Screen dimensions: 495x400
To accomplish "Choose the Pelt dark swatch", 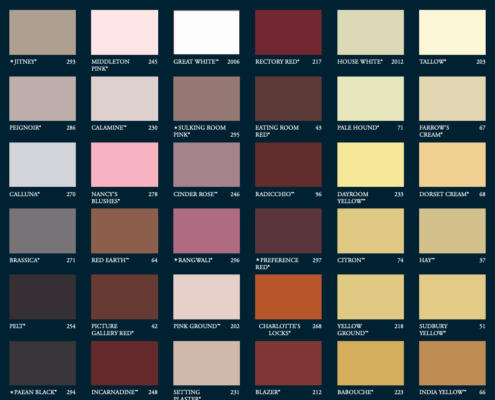I will 43,297.
